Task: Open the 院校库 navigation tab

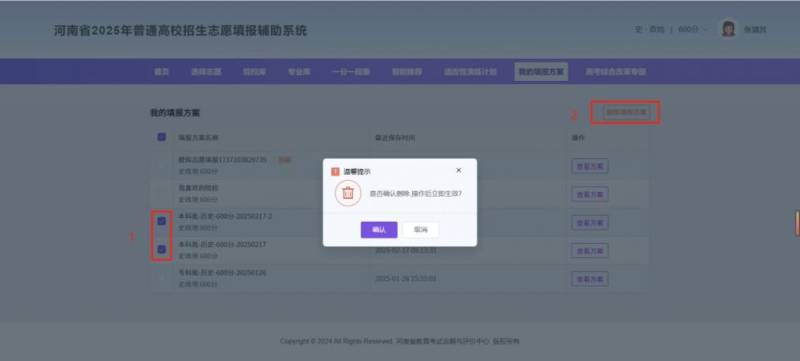Action: 254,72
